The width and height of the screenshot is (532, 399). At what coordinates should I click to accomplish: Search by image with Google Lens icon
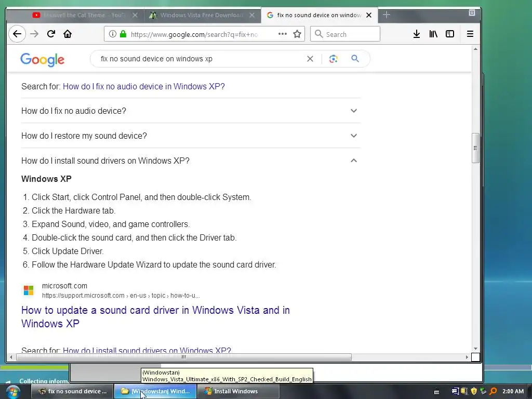point(333,59)
